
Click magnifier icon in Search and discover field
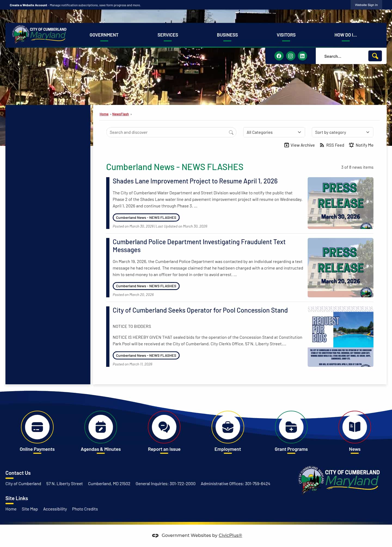point(231,132)
